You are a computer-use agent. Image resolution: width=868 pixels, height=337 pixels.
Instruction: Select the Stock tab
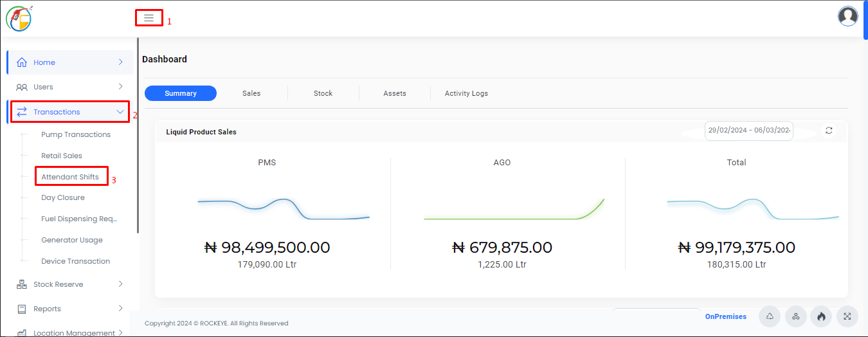coord(323,93)
